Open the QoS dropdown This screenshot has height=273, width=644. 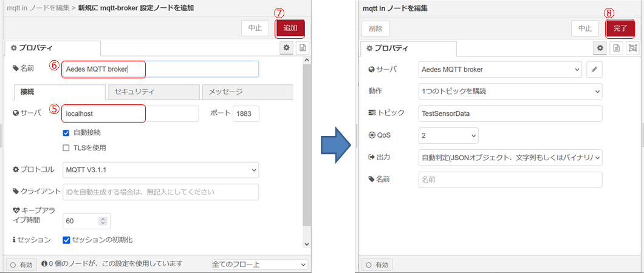tap(448, 135)
